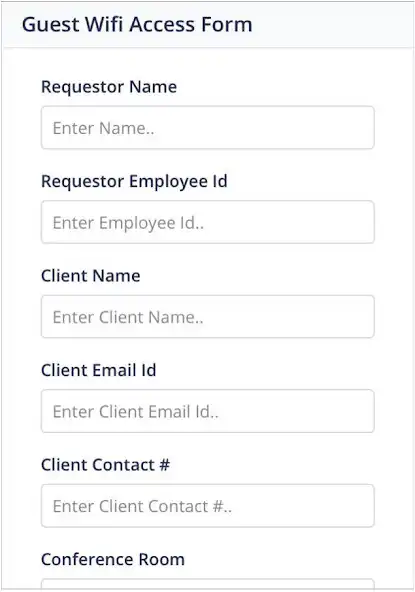Click the 'Enter Employee Id..' placeholder text
Viewport: 415px width, 592px height.
(128, 223)
